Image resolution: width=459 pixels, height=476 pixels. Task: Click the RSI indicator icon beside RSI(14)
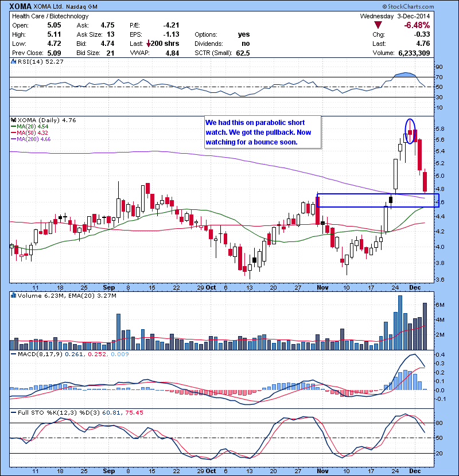point(13,61)
